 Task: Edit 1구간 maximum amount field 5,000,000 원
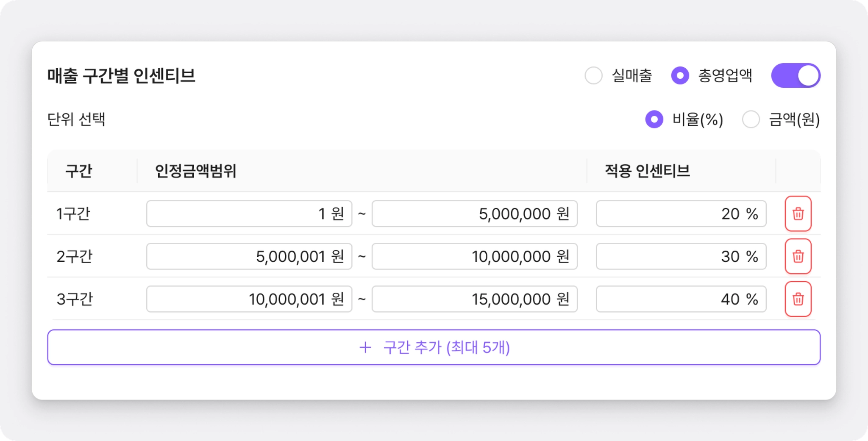[x=475, y=214]
